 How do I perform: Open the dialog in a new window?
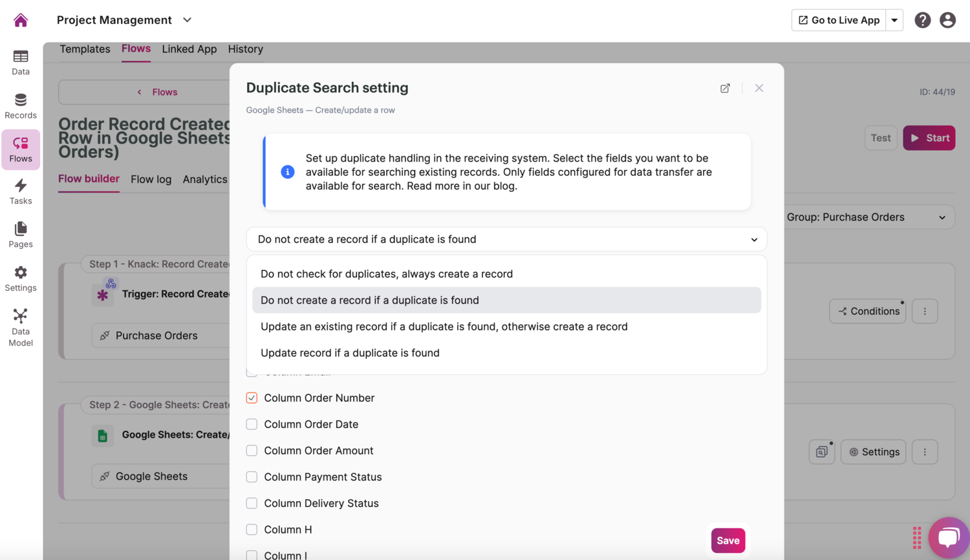click(725, 88)
